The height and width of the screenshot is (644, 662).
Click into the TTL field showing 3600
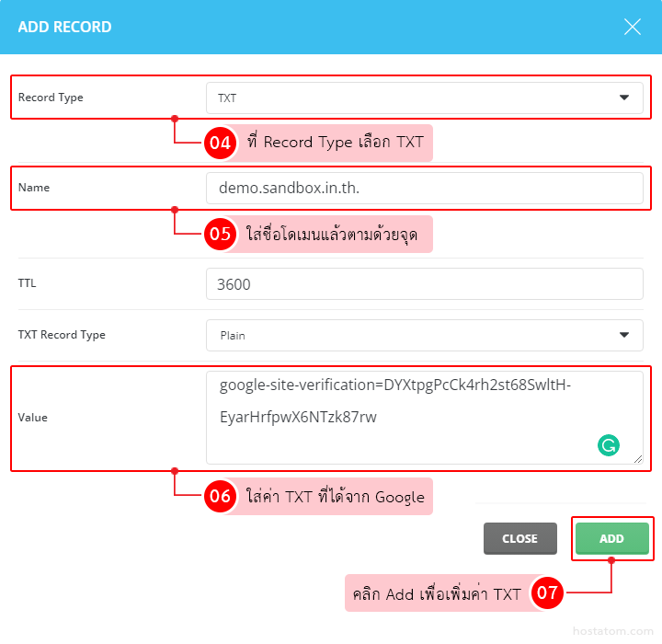424,284
